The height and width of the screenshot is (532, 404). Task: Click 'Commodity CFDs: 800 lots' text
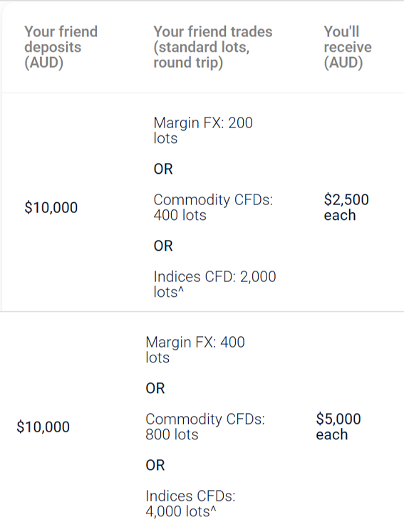click(x=205, y=427)
